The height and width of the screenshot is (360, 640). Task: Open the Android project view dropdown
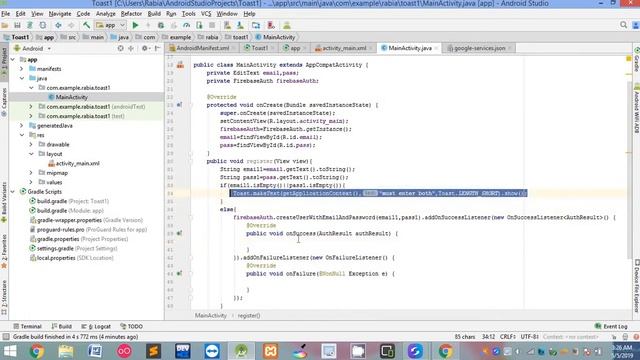click(32, 48)
